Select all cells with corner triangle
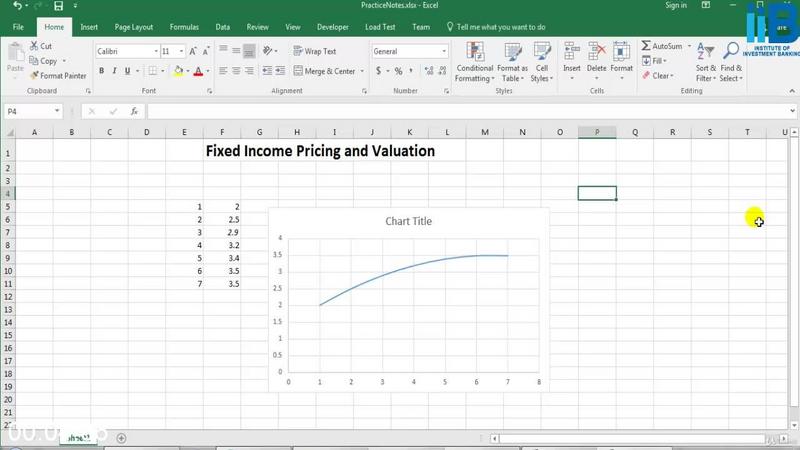The image size is (800, 450). tap(9, 132)
